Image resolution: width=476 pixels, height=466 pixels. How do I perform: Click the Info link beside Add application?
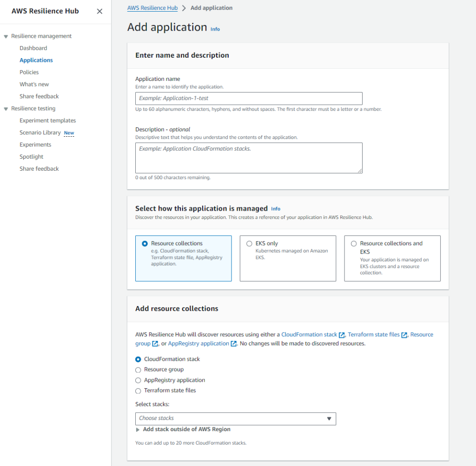215,29
